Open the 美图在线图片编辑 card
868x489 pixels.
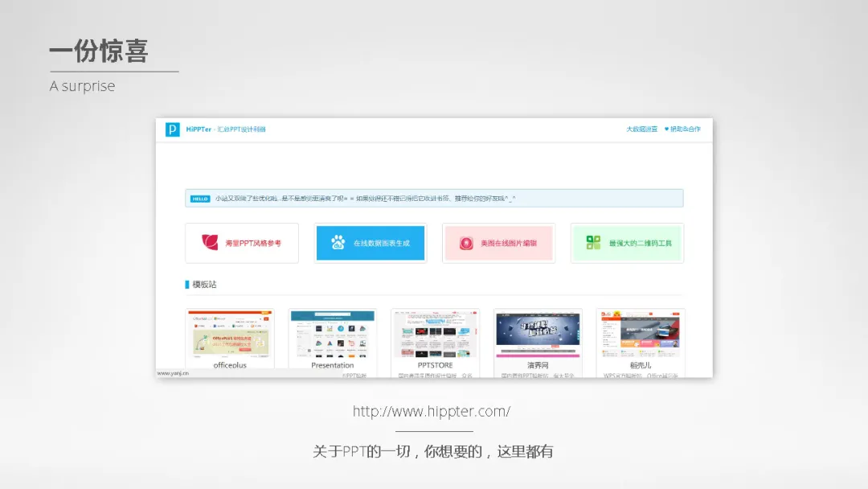pos(499,243)
